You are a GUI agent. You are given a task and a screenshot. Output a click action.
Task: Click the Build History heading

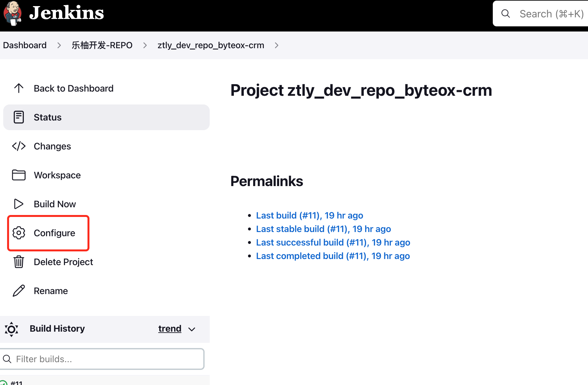tap(57, 328)
